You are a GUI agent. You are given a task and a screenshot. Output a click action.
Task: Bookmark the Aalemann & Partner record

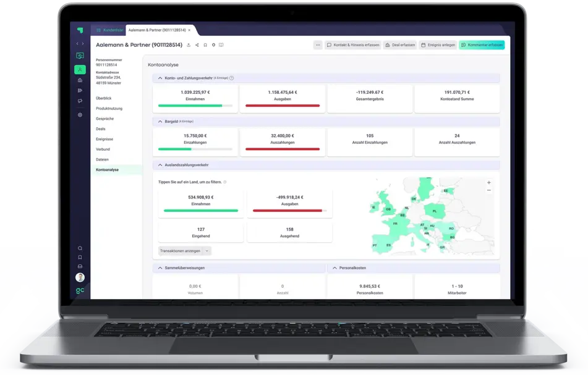[205, 45]
